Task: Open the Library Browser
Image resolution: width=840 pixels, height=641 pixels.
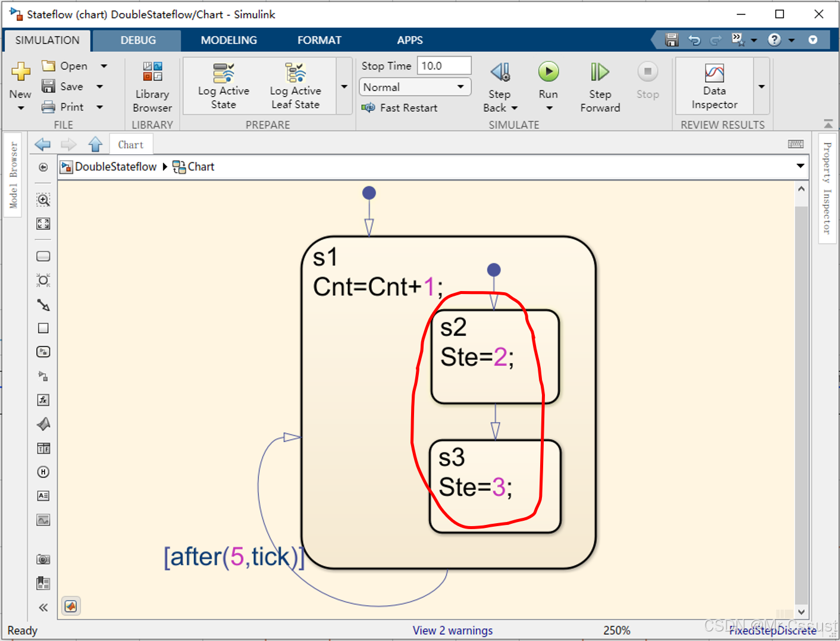Action: point(152,86)
